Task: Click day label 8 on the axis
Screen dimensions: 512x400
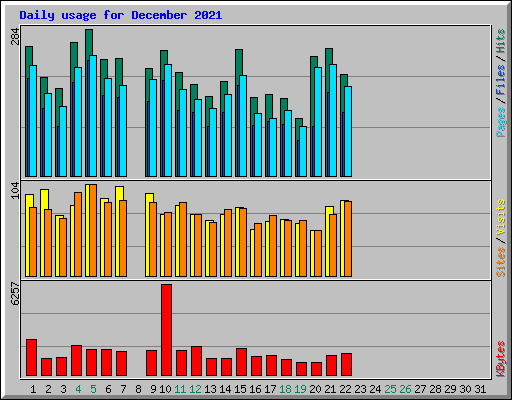Action: click(x=138, y=389)
